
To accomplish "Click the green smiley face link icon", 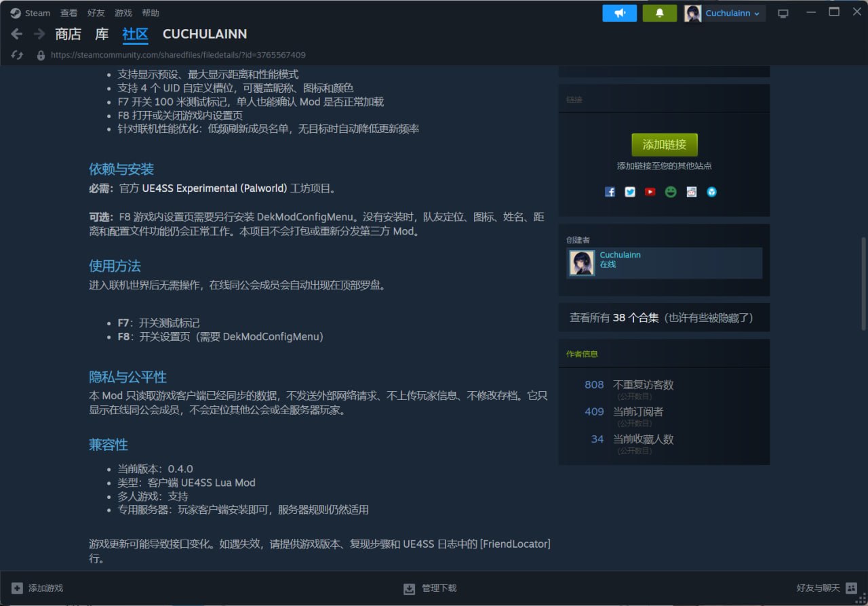I will (671, 192).
